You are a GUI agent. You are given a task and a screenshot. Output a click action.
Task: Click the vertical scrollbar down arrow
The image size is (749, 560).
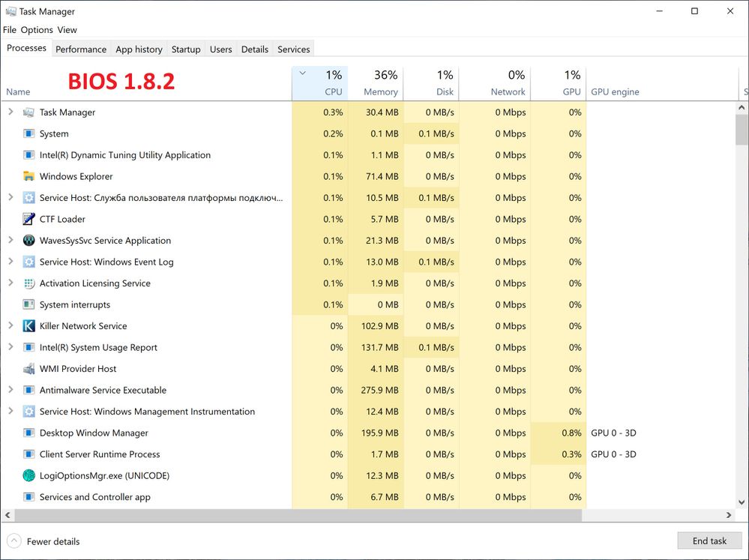pos(742,502)
